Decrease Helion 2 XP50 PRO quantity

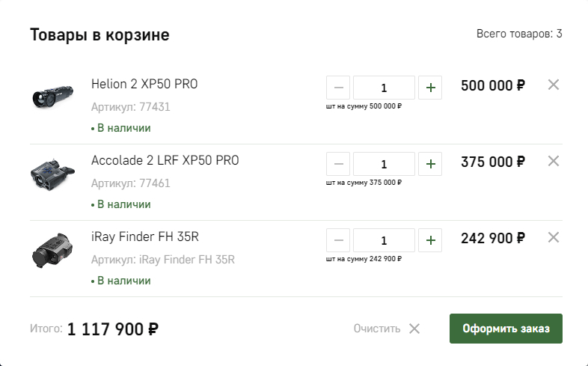tap(338, 88)
